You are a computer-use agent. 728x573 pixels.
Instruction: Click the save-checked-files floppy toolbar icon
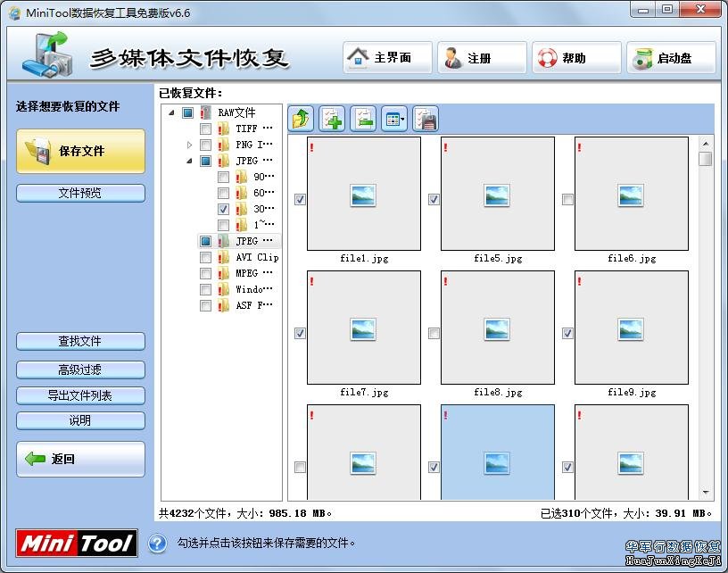[x=426, y=119]
